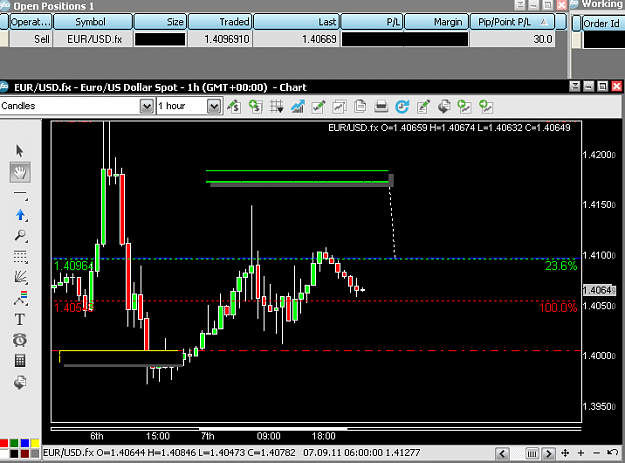The width and height of the screenshot is (625, 463).
Task: Select the colored wave pattern tool
Action: click(x=20, y=298)
